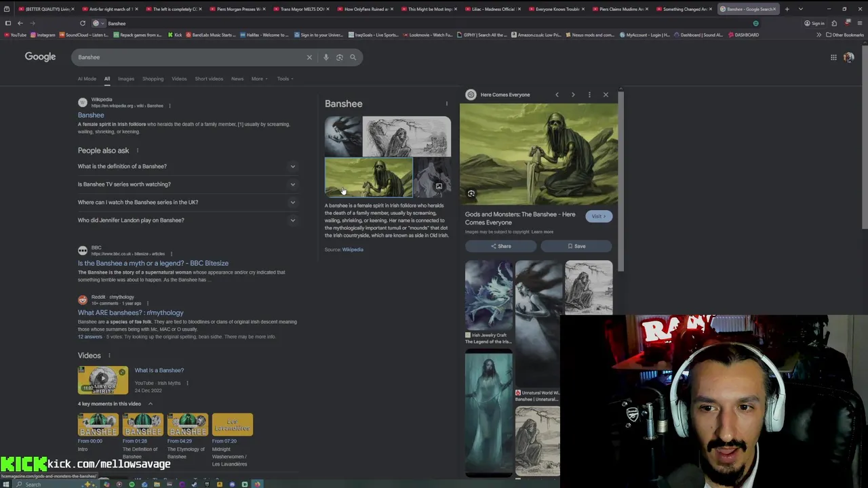Switch to the Videos results tab
This screenshot has height=488, width=868.
179,79
